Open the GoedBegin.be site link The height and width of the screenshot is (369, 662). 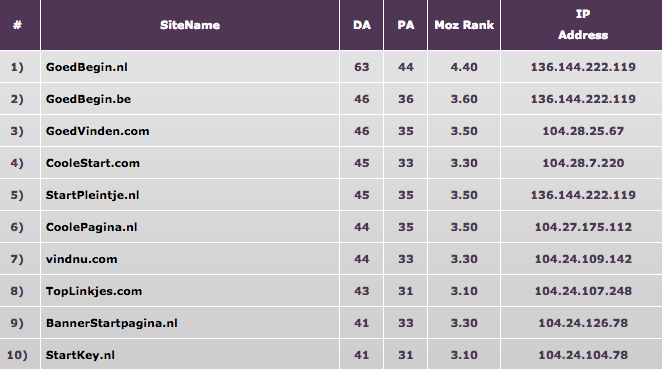coord(88,99)
